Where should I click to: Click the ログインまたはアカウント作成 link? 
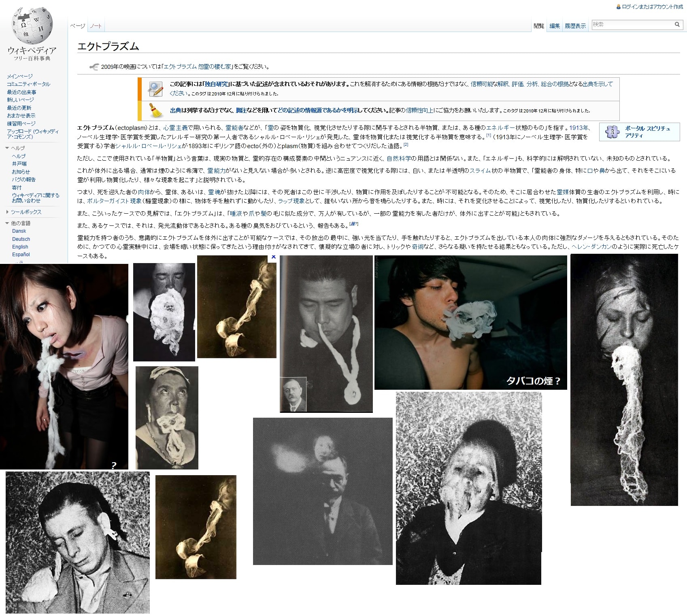click(652, 7)
